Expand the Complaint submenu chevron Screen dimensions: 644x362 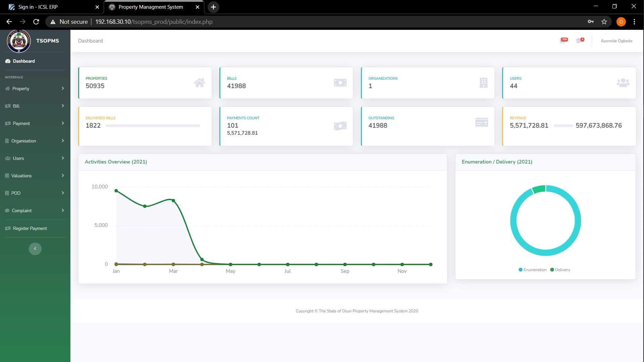(x=63, y=210)
